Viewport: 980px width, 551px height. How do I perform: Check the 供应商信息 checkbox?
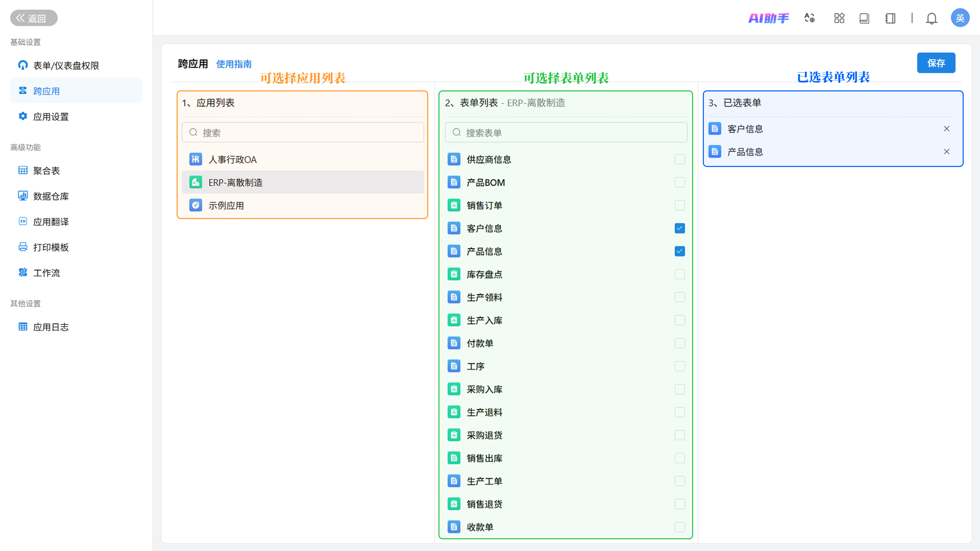pyautogui.click(x=679, y=159)
